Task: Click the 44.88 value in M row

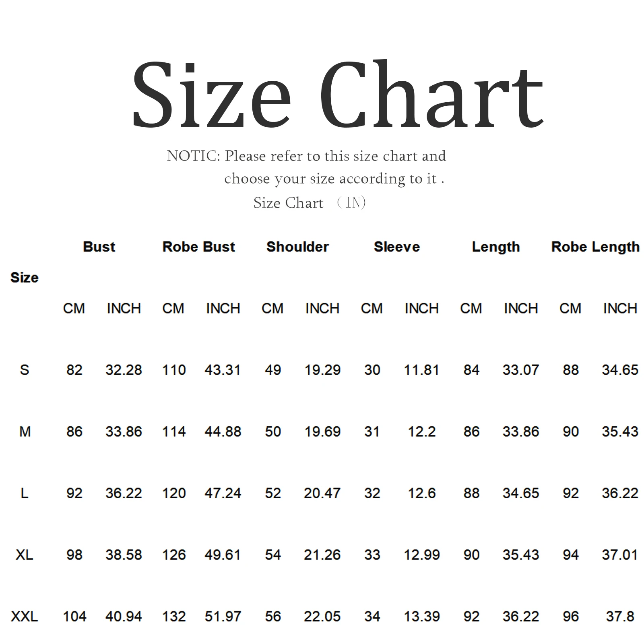Action: pyautogui.click(x=223, y=431)
